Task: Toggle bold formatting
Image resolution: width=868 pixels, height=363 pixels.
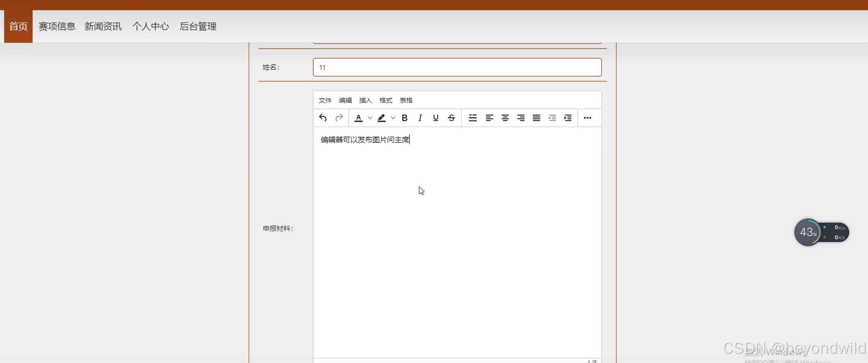Action: (405, 118)
